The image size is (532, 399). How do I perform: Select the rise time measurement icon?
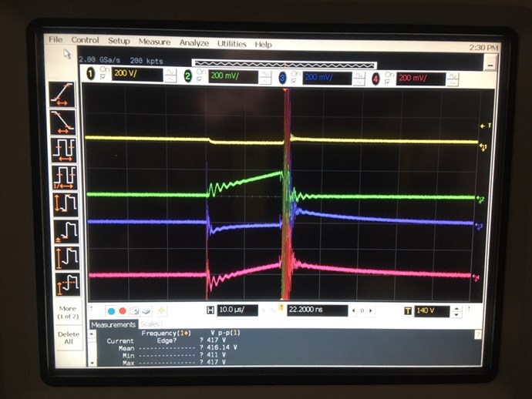[x=62, y=95]
